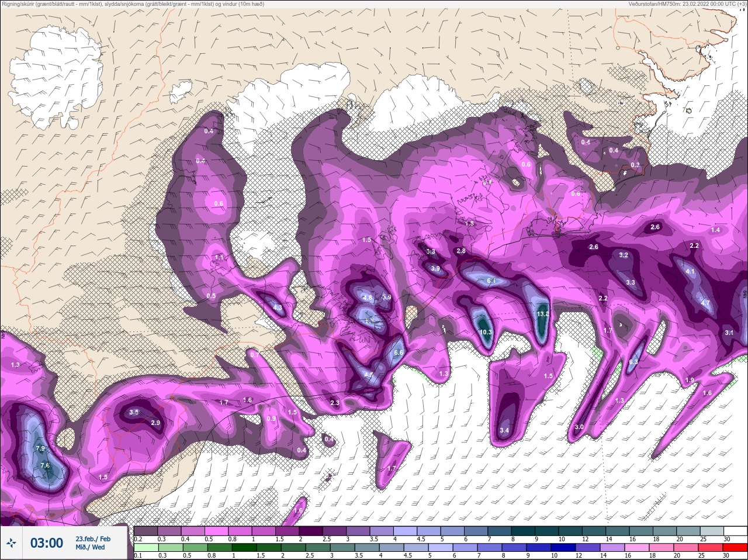Click the 1.4 precipitation value on the map
748x560 pixels.
tap(716, 230)
